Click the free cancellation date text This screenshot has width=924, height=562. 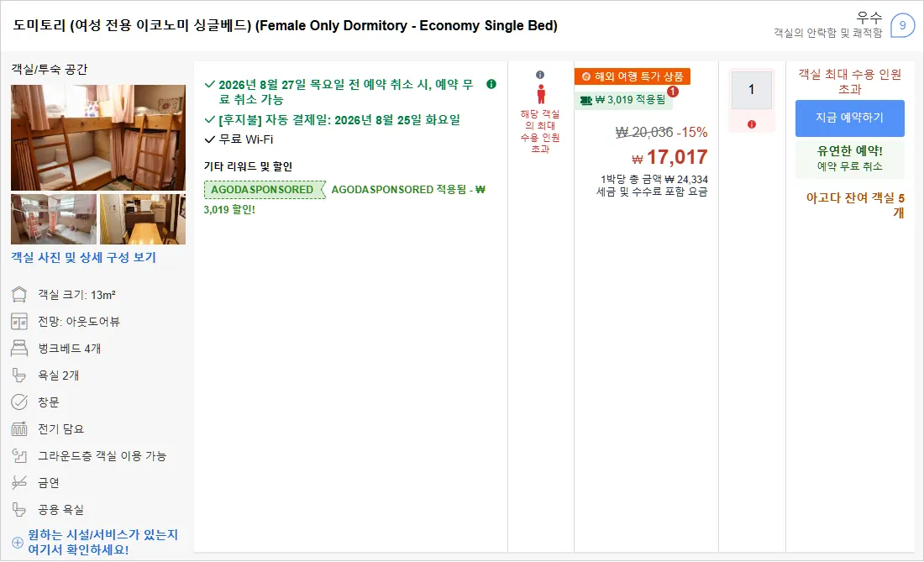346,92
